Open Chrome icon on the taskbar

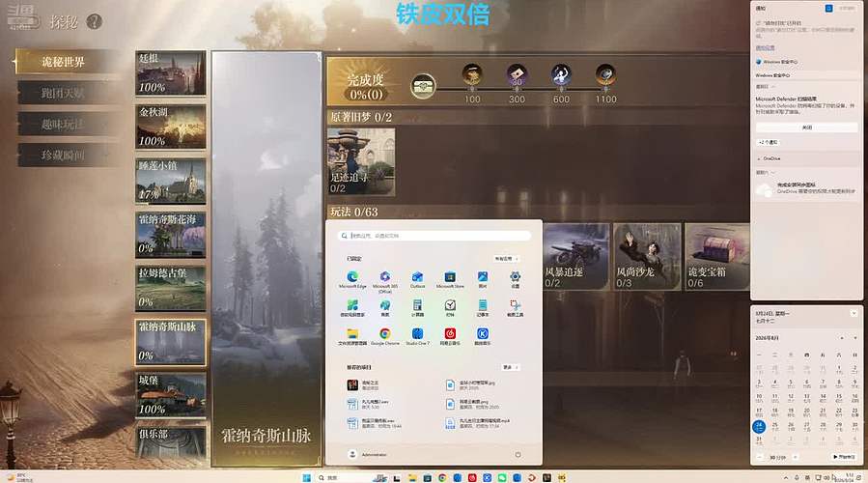coord(442,477)
